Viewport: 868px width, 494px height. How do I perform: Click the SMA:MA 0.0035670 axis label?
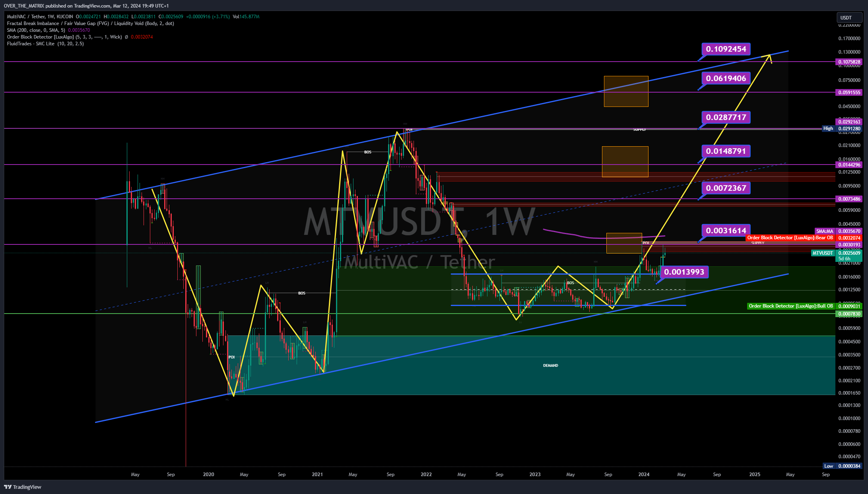point(838,231)
